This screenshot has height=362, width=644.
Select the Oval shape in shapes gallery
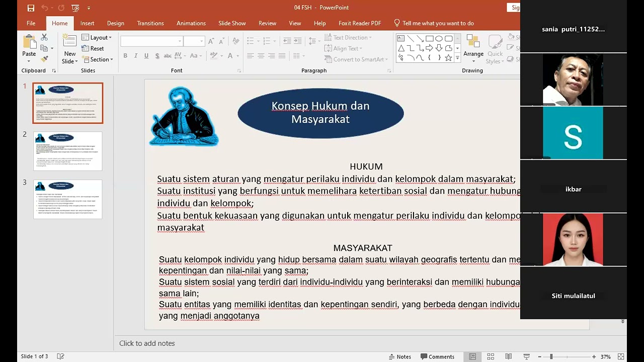[x=439, y=39]
